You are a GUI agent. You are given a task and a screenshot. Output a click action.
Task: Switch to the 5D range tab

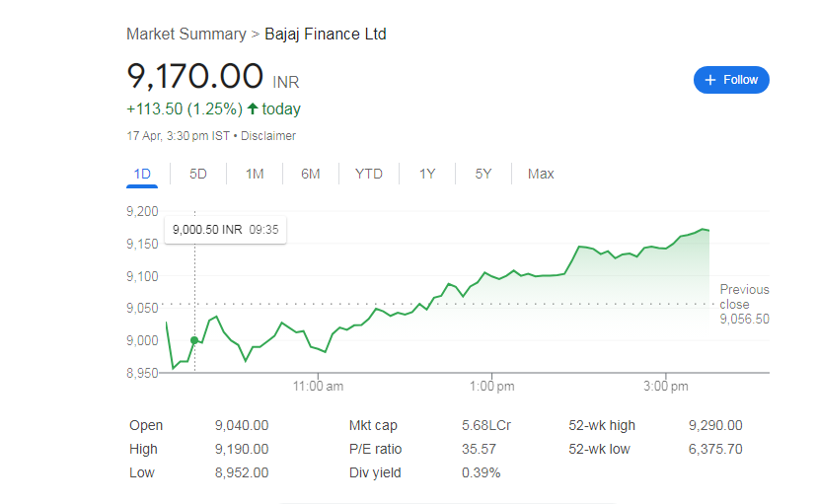[x=198, y=174]
